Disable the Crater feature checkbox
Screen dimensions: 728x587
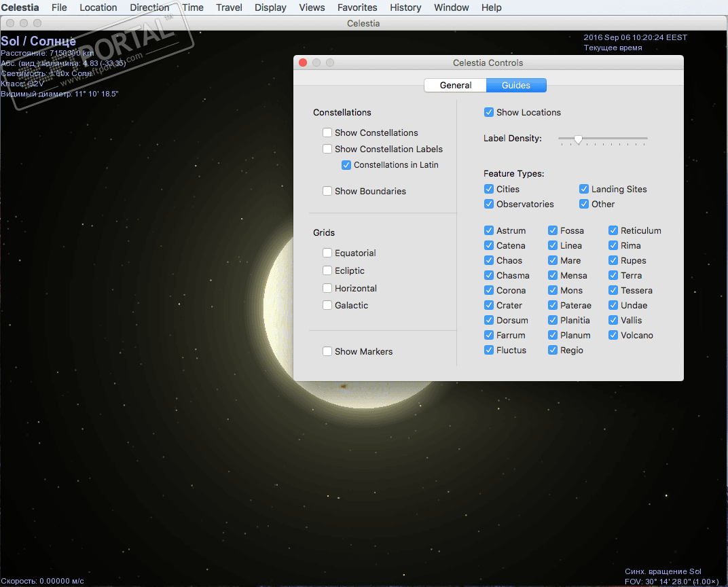[489, 306]
